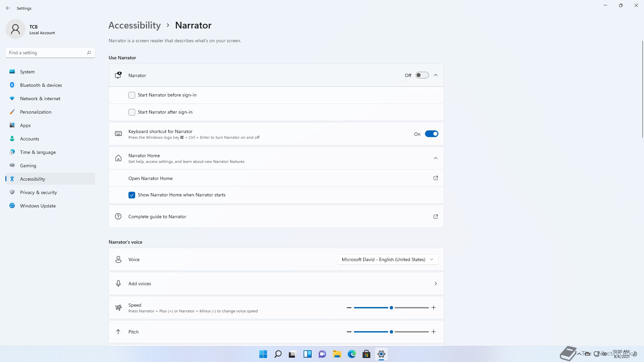Click Add voices row
Screen dimensions: 644x362
(276, 284)
